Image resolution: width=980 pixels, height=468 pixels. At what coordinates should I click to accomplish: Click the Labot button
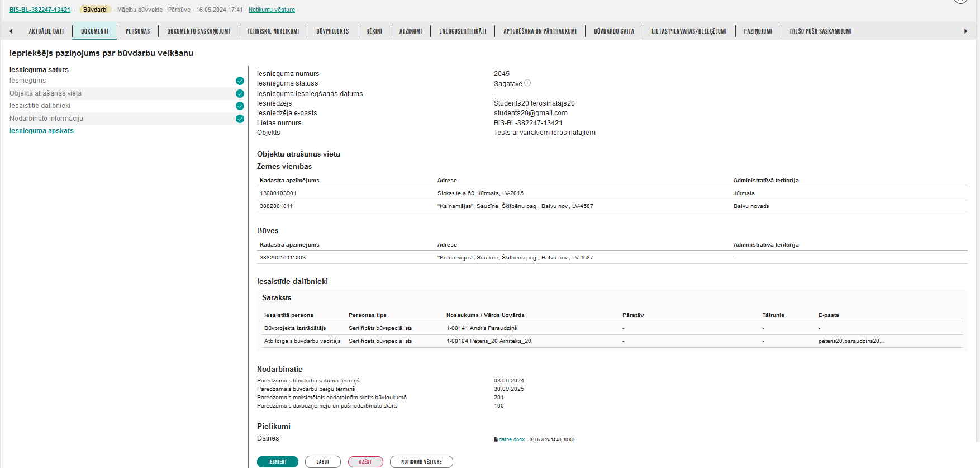click(x=323, y=462)
